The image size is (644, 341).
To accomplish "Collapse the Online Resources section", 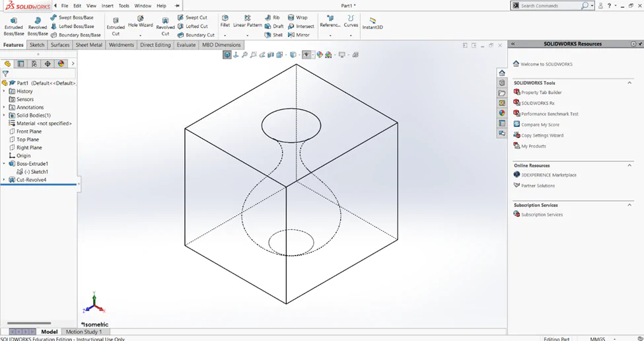I will pos(629,166).
